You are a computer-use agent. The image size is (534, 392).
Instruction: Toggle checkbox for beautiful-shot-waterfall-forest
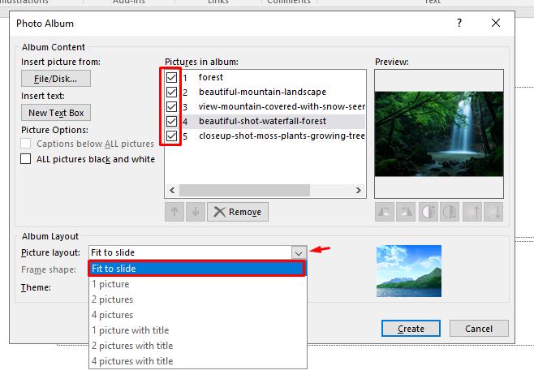[x=172, y=121]
